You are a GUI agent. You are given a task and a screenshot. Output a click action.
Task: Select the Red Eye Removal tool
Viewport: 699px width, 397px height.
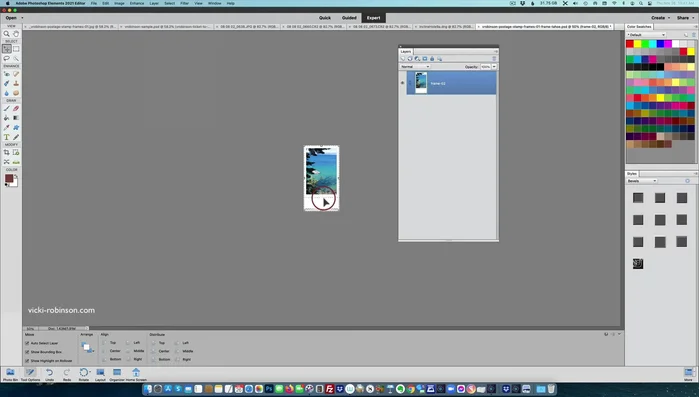(7, 74)
